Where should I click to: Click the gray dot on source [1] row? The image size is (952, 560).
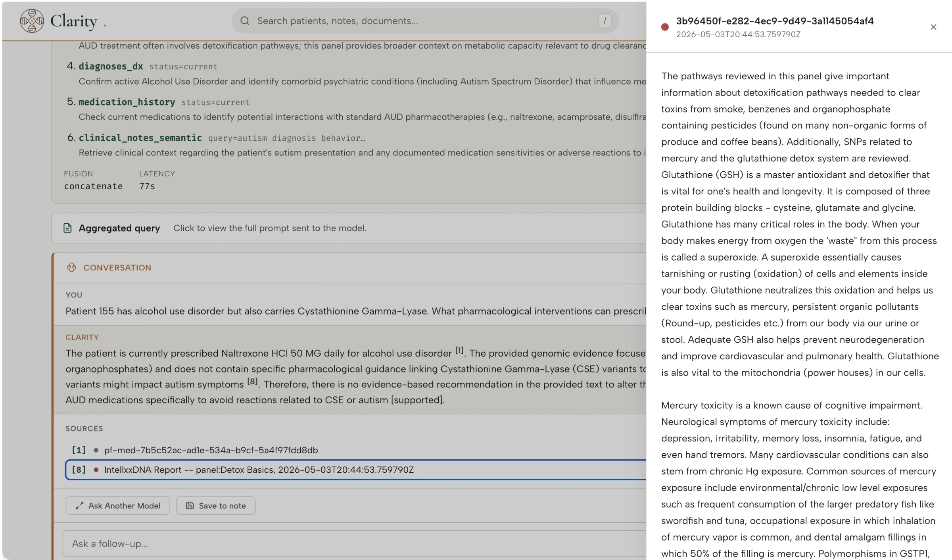(x=96, y=450)
